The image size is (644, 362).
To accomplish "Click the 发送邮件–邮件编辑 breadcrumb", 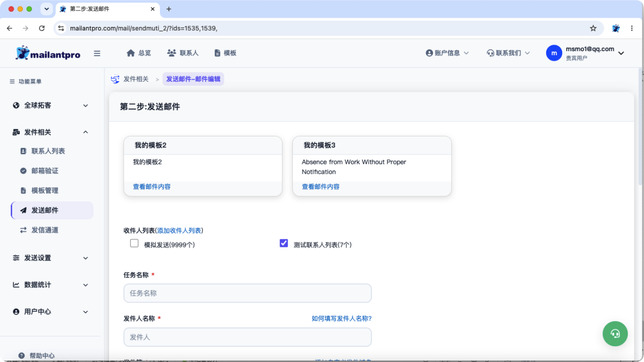I will click(193, 79).
